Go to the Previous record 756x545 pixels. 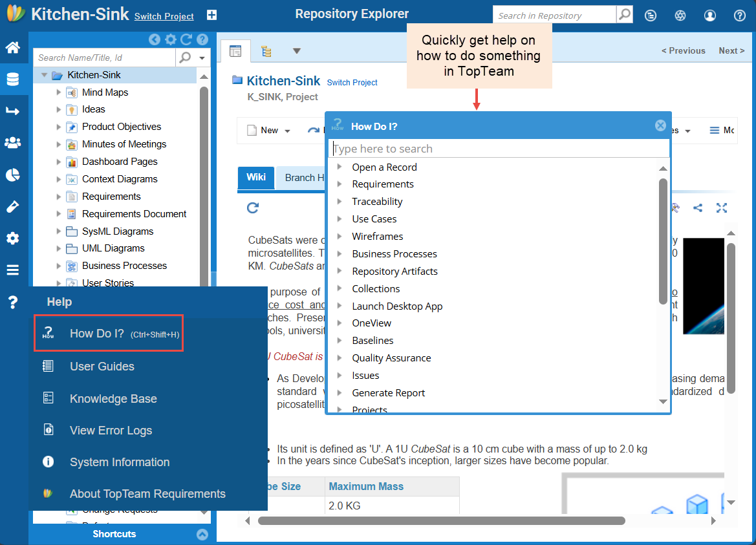tap(683, 50)
